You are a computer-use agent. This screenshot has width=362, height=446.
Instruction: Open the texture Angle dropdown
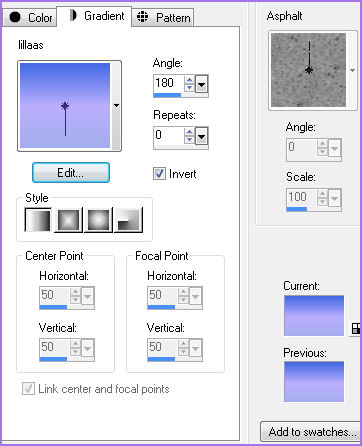(x=335, y=148)
